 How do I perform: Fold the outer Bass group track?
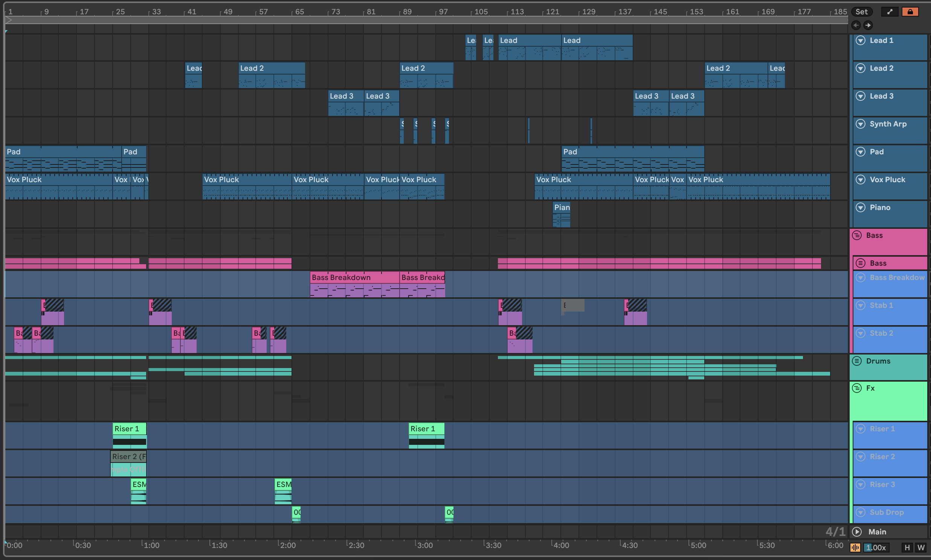(857, 236)
